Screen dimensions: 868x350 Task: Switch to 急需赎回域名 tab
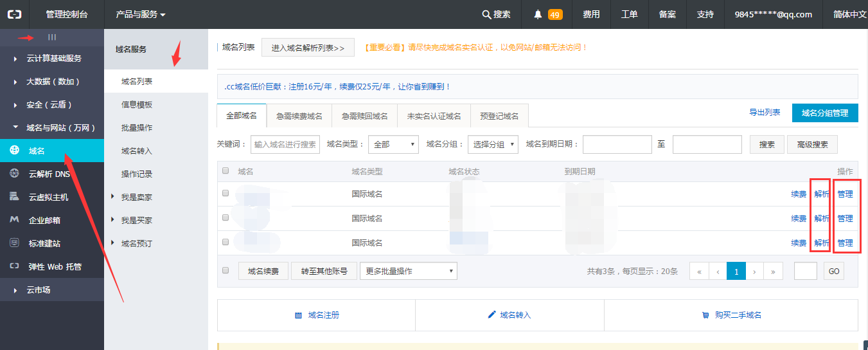tap(365, 116)
